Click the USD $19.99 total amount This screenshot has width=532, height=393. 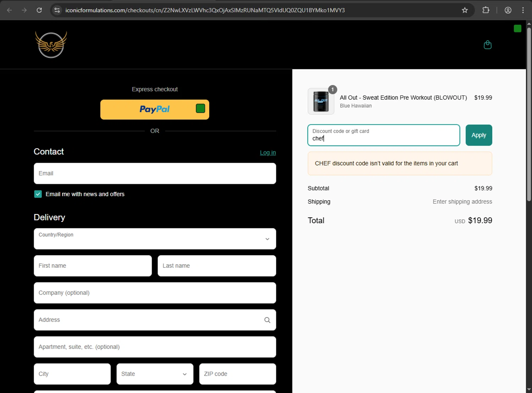[473, 220]
